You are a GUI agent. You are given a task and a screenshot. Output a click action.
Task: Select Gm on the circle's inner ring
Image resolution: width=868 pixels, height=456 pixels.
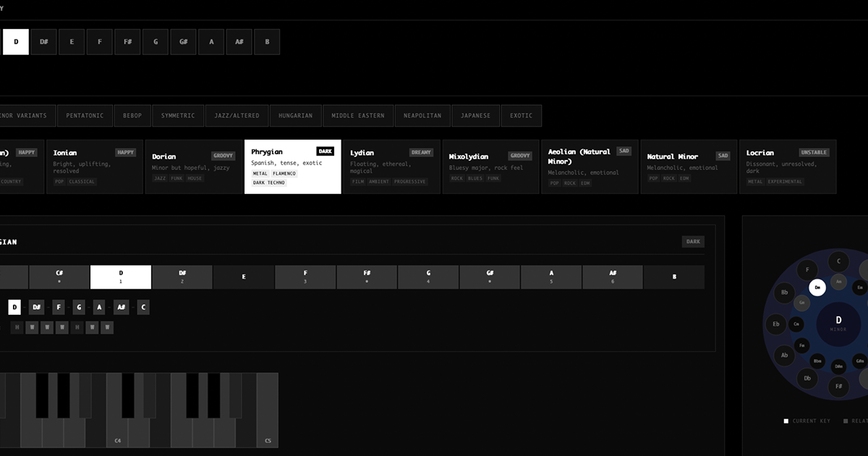tap(801, 303)
